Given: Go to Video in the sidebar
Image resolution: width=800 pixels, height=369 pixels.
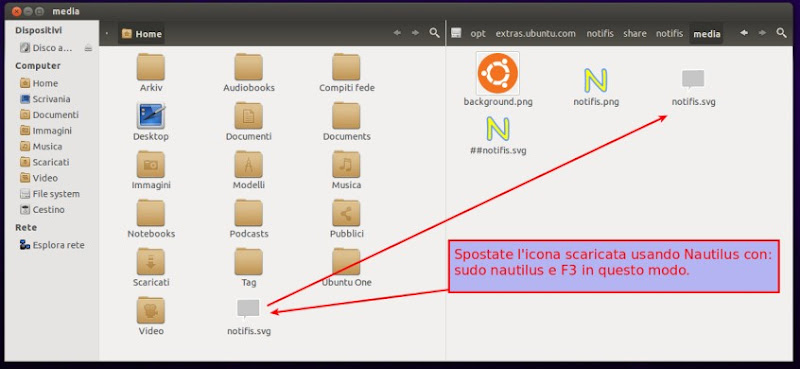Looking at the screenshot, I should [x=39, y=178].
